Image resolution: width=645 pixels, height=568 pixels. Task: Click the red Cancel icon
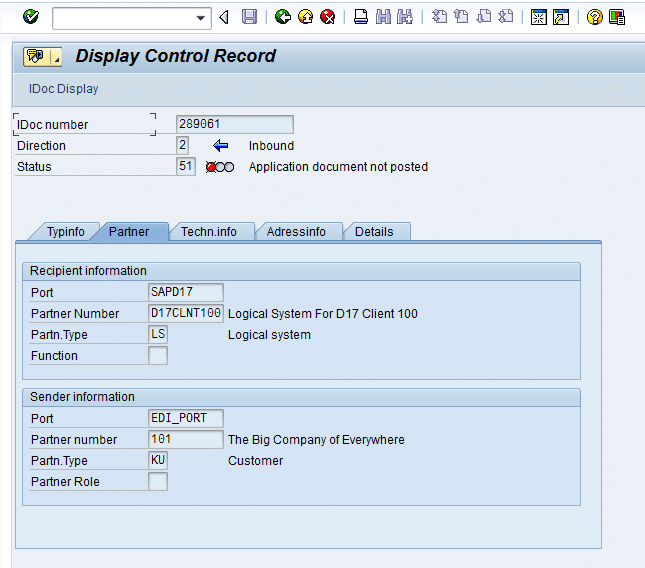point(327,17)
